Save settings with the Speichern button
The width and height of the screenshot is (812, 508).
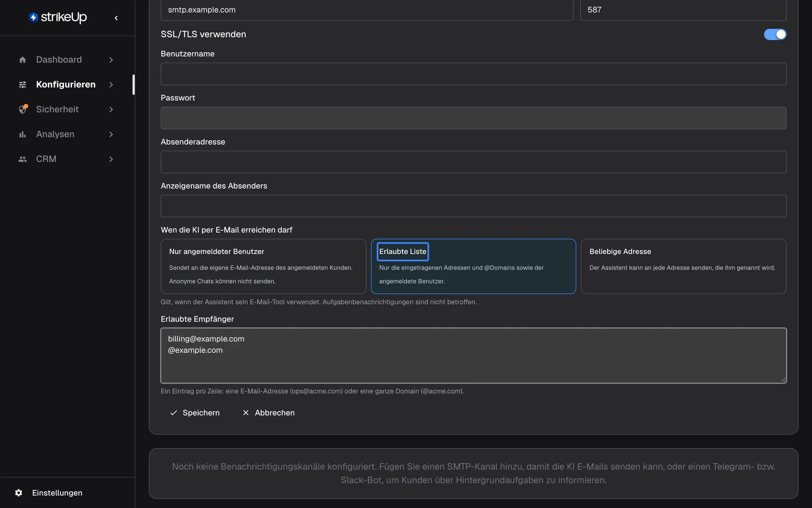(195, 413)
